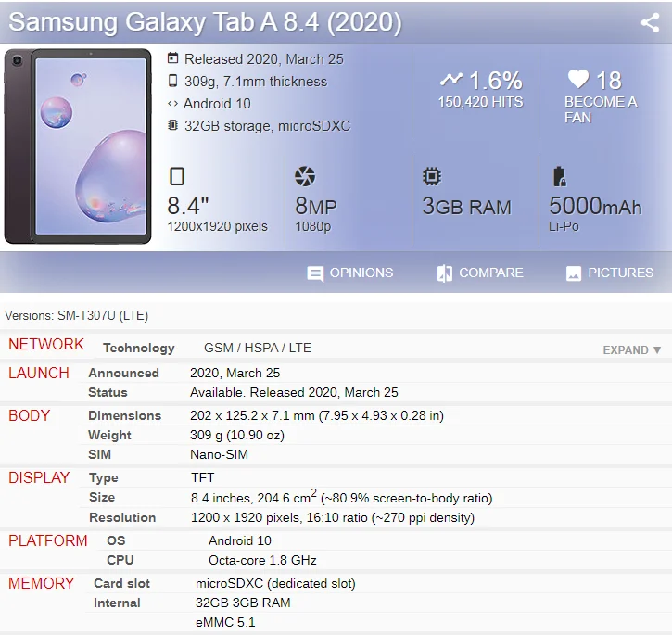Click the Android OS code icon
Screen dimensions: 672x635
(x=172, y=103)
